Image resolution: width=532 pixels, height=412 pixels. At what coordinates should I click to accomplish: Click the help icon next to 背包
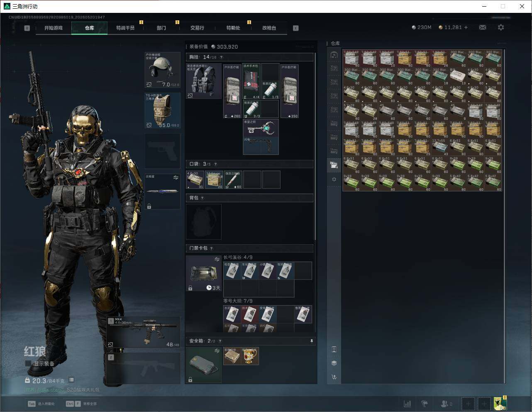[x=202, y=198]
